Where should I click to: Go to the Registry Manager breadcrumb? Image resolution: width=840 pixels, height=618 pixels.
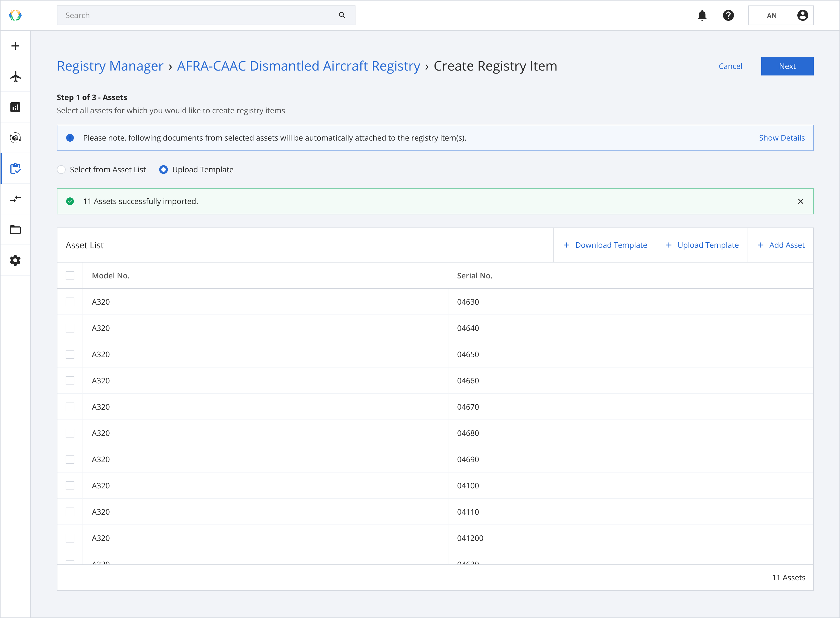click(x=110, y=66)
